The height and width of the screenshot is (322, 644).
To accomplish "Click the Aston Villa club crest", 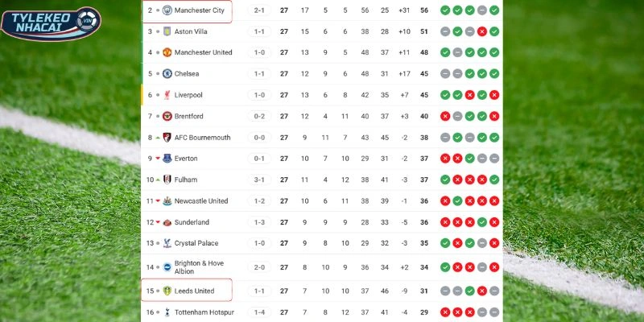I will [x=167, y=31].
